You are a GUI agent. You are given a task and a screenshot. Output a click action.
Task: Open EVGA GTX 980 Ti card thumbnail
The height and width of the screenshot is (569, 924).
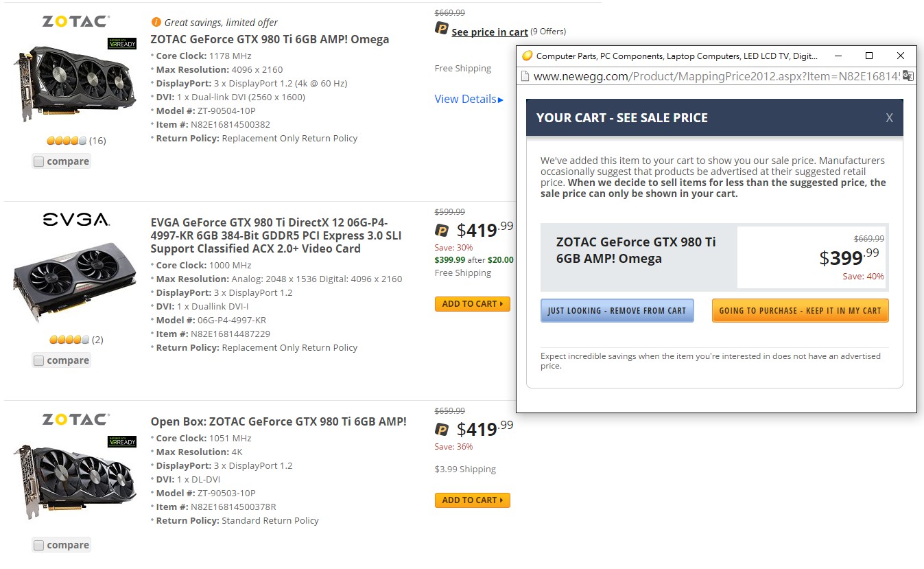click(75, 280)
